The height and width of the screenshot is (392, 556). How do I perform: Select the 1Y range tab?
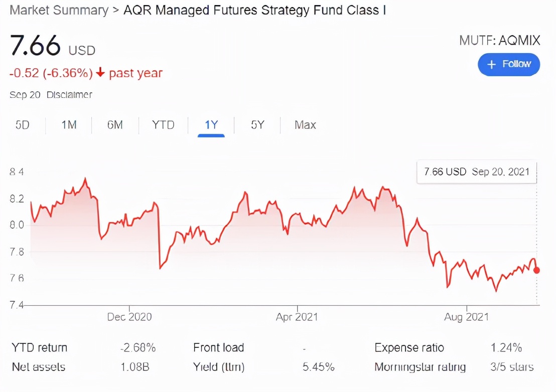pyautogui.click(x=211, y=125)
